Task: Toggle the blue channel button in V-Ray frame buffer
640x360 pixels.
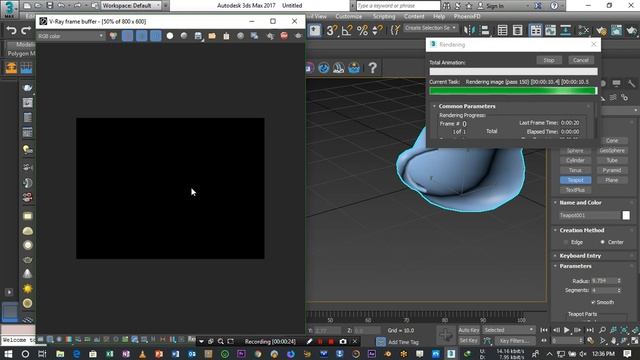Action: (x=156, y=36)
